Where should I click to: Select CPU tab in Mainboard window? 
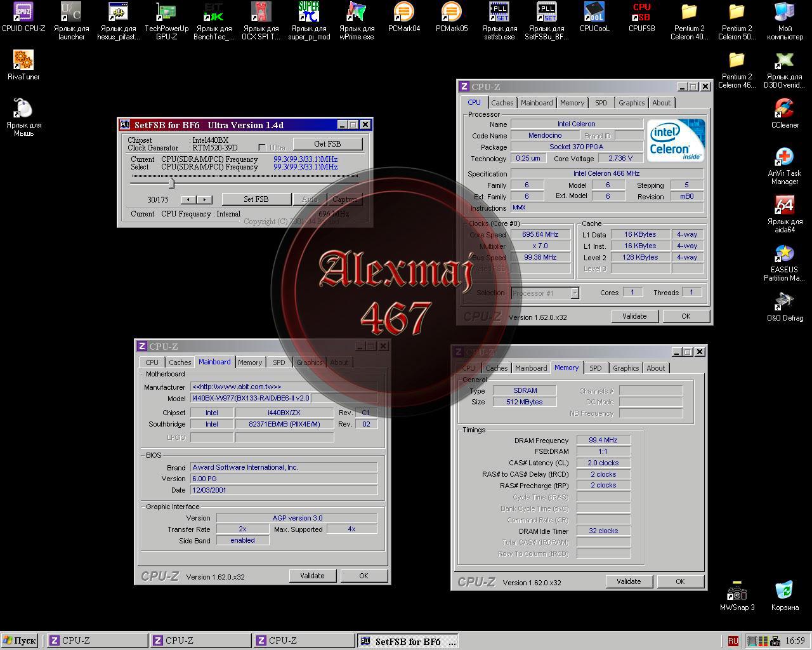[152, 362]
